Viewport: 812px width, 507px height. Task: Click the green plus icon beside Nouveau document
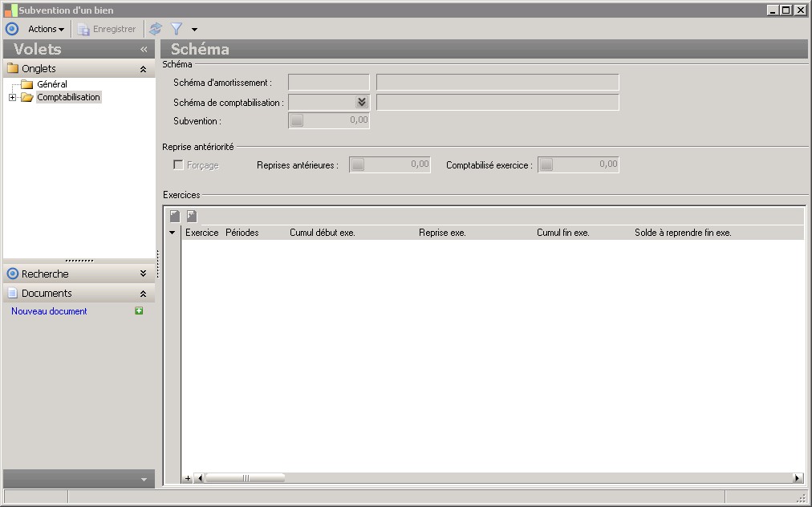coord(139,311)
